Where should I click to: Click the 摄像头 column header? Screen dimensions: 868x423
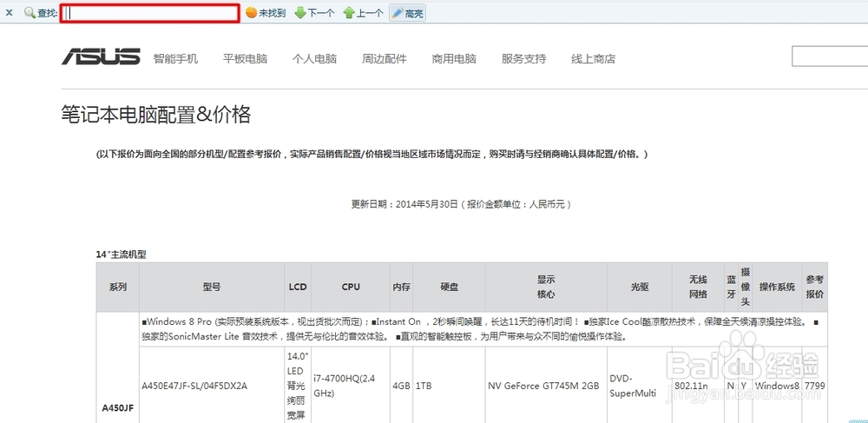click(x=746, y=287)
